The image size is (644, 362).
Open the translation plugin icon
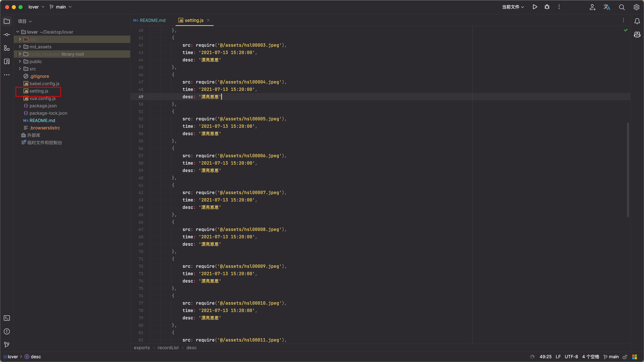point(607,7)
